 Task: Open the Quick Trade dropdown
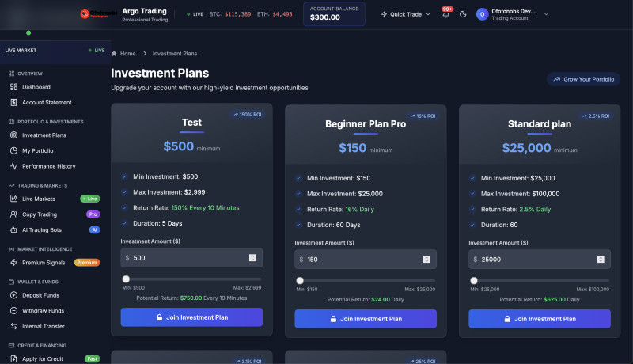tap(406, 14)
